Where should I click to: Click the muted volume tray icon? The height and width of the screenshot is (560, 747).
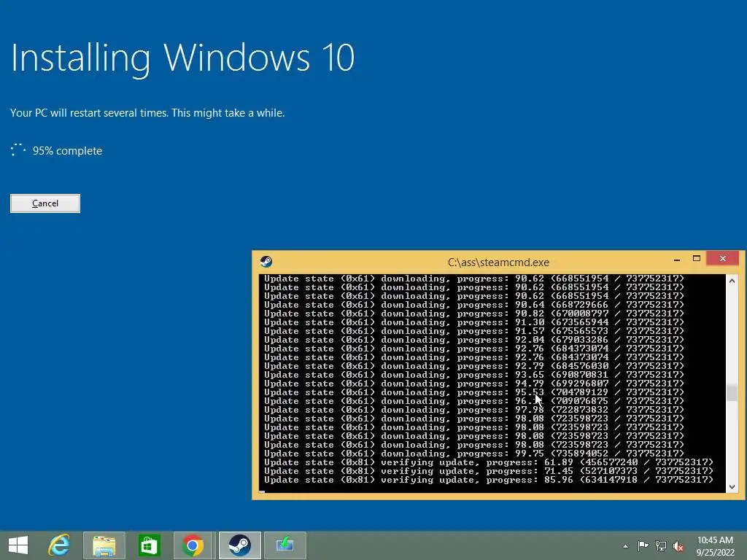tap(678, 545)
